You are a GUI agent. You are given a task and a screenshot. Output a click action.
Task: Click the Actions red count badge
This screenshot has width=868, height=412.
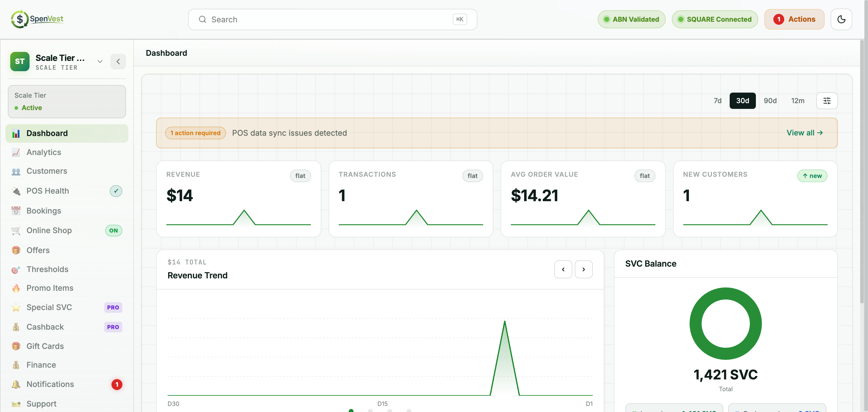click(x=778, y=20)
